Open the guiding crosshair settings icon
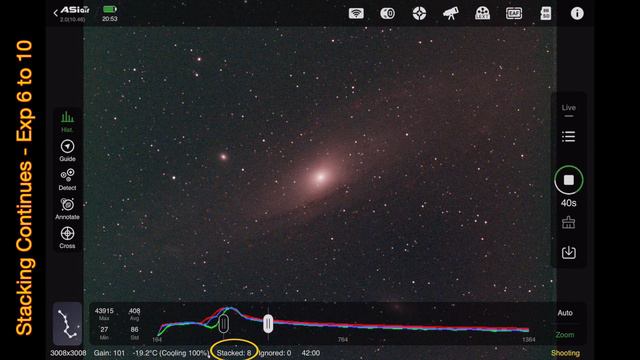Viewport: 640px width, 360px height. (419, 13)
